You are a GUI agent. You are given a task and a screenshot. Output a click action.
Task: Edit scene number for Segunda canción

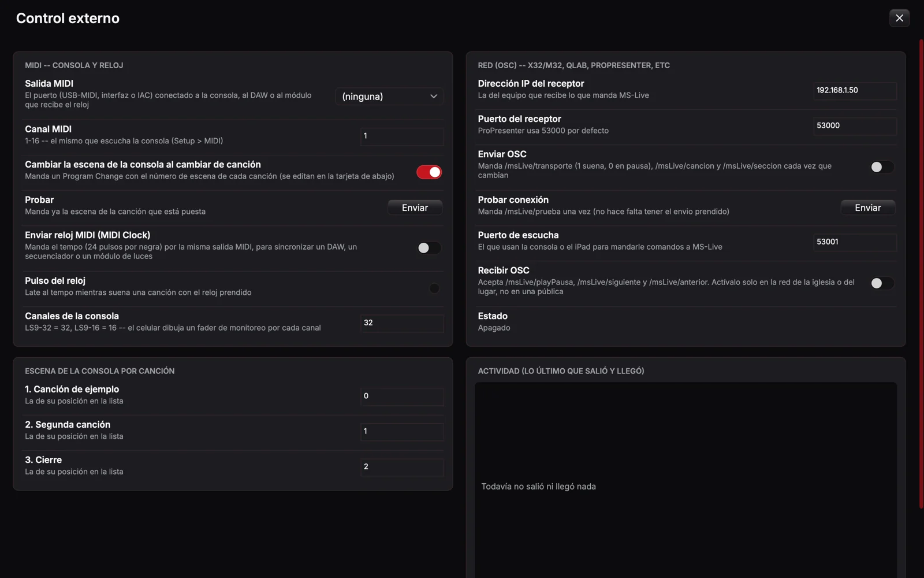pyautogui.click(x=402, y=432)
